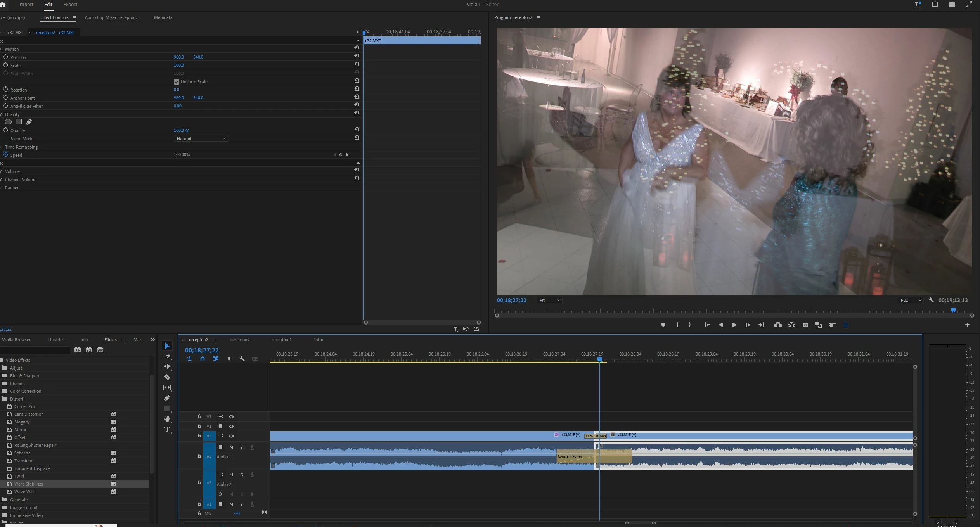This screenshot has height=527, width=980.
Task: Mute the Audio 1 track
Action: pos(232,447)
